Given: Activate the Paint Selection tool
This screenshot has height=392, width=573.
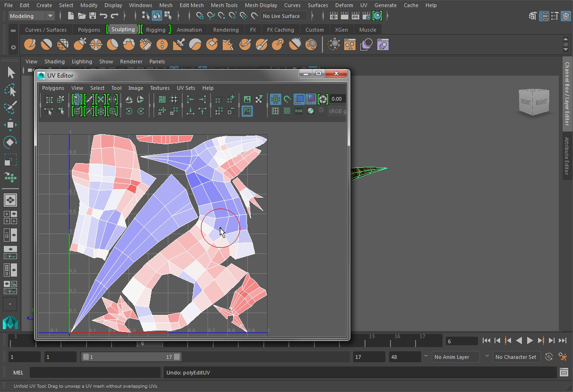Looking at the screenshot, I should point(10,107).
